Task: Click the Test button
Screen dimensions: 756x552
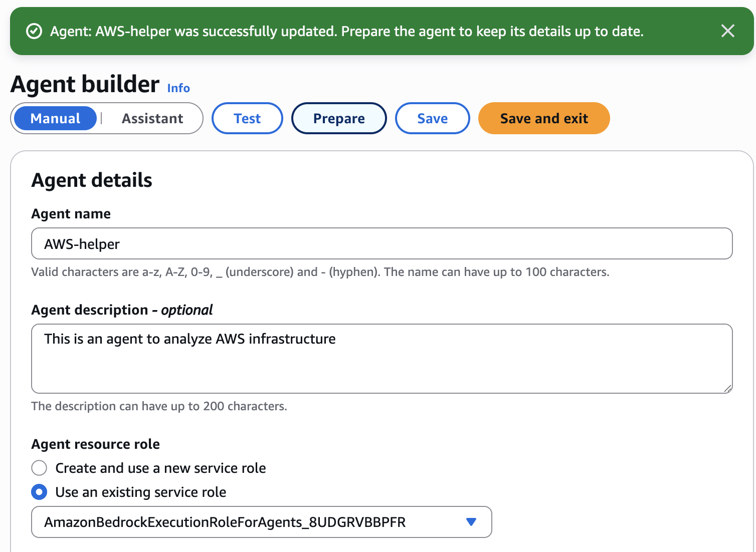Action: pos(247,118)
